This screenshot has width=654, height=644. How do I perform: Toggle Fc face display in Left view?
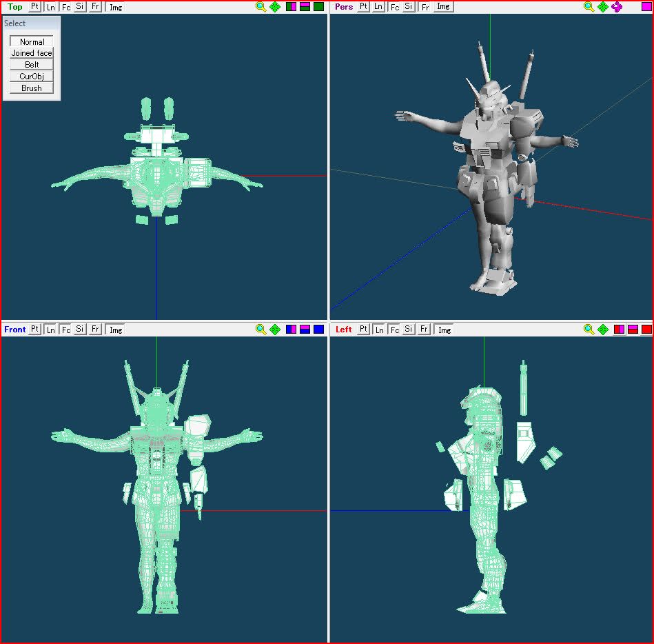(394, 330)
